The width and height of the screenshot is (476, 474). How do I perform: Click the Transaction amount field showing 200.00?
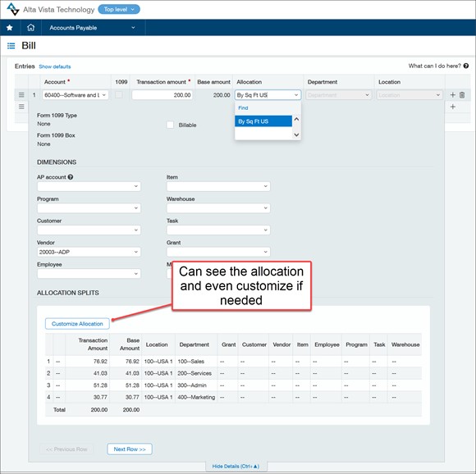(162, 95)
